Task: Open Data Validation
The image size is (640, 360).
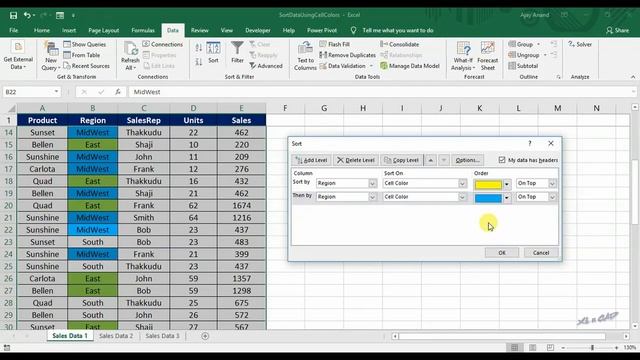Action: click(x=343, y=66)
